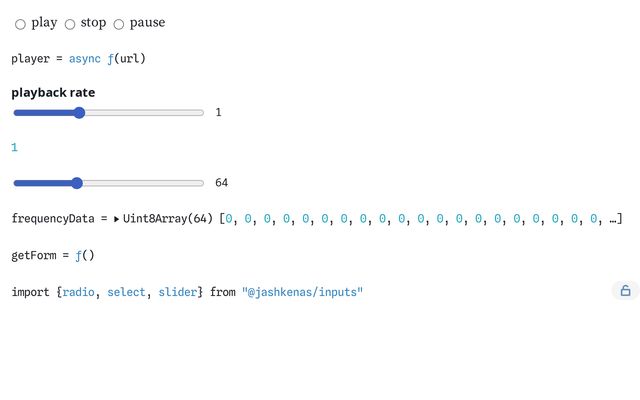Click the radio import name

pyautogui.click(x=79, y=292)
